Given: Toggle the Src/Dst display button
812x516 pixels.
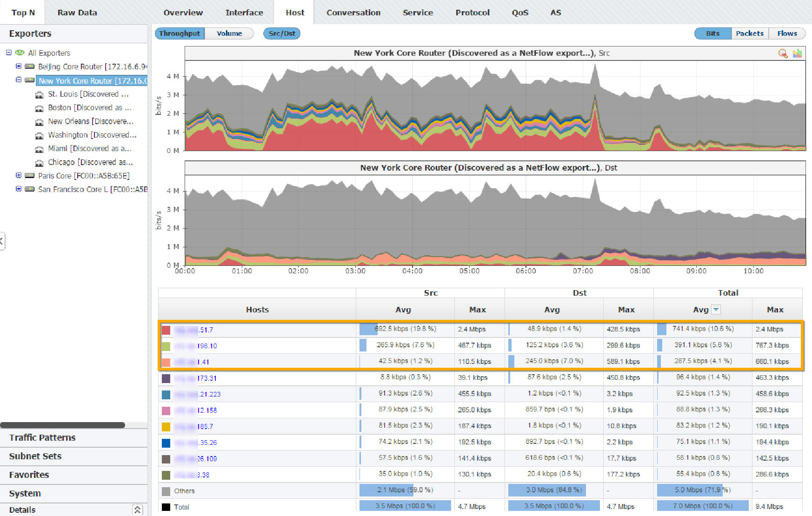Looking at the screenshot, I should coord(281,33).
